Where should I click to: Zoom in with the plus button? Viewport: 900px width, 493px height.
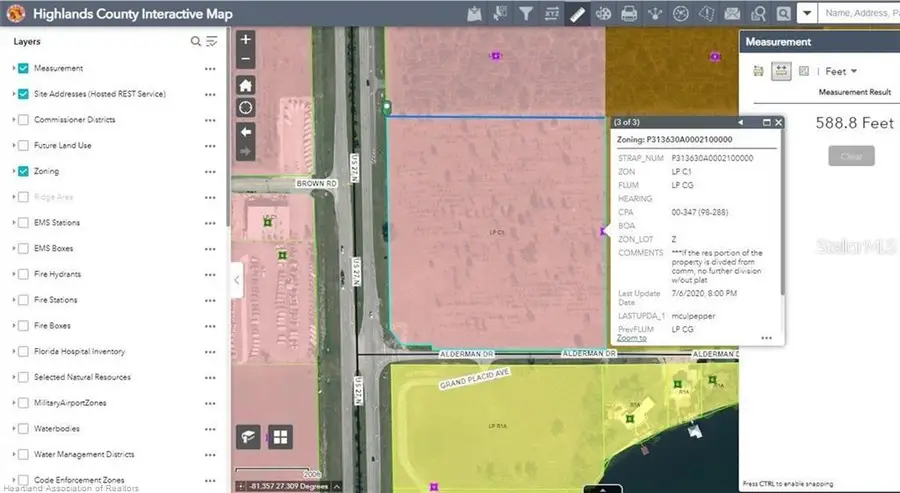click(x=246, y=40)
